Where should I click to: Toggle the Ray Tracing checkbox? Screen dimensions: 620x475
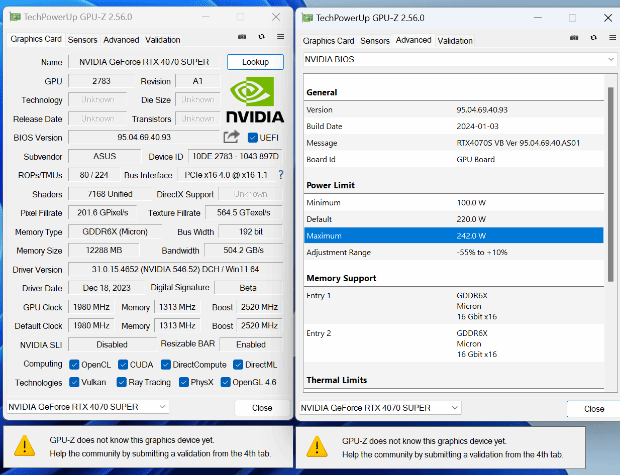[x=121, y=382]
